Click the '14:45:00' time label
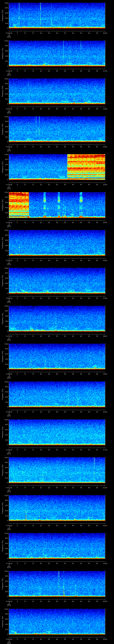This screenshot has width=114, height=644. (9, 639)
